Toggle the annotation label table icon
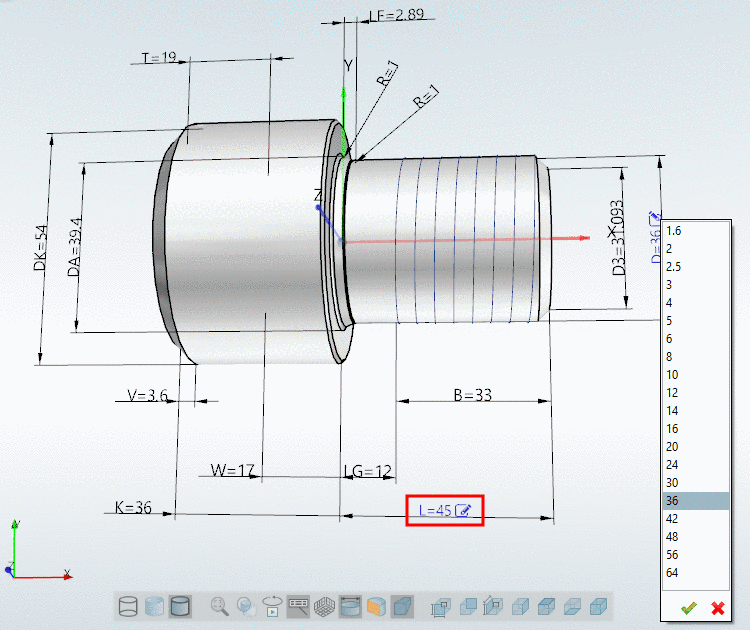Image resolution: width=750 pixels, height=630 pixels. [298, 607]
